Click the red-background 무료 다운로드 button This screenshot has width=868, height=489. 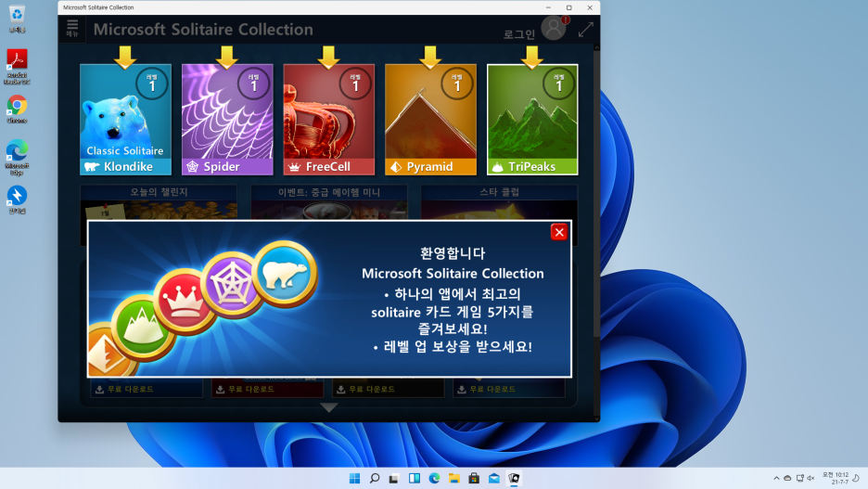(x=267, y=390)
